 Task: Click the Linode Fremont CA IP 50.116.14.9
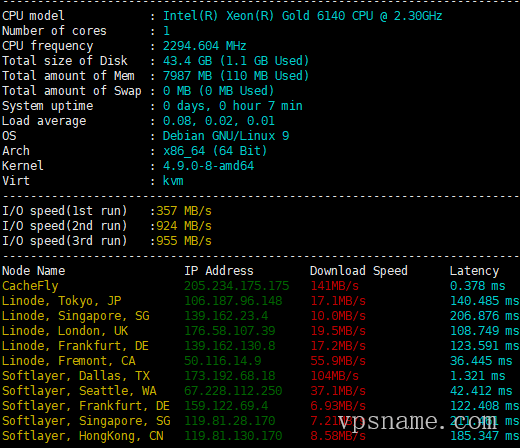pos(223,361)
